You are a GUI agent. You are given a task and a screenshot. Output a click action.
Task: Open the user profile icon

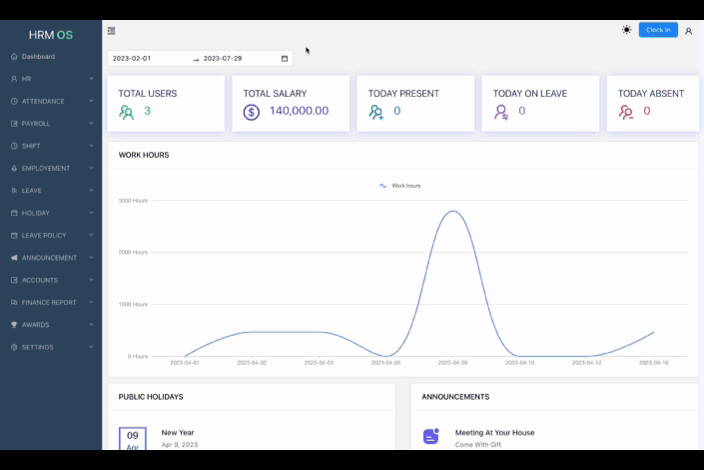688,31
